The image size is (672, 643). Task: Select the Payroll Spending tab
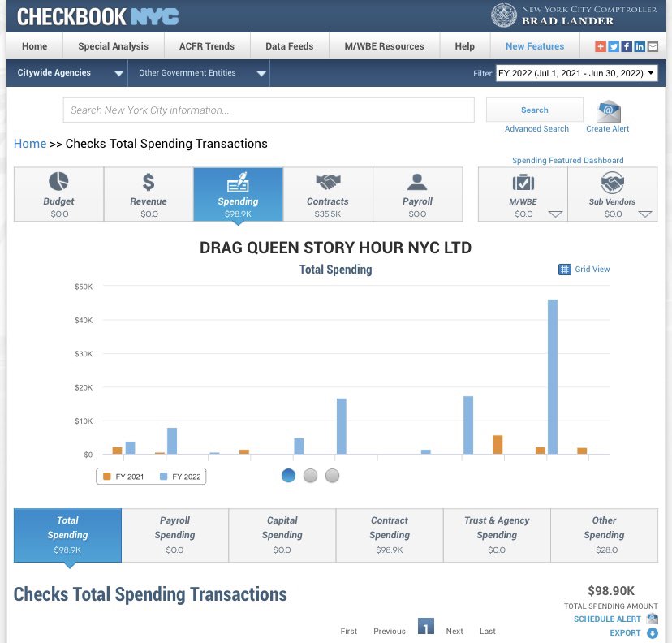pyautogui.click(x=174, y=535)
